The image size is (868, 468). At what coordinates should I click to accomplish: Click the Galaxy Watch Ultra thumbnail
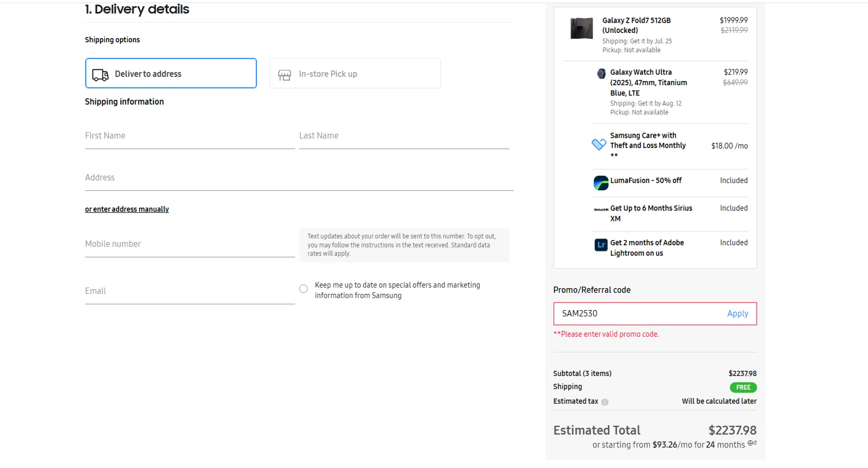click(601, 73)
